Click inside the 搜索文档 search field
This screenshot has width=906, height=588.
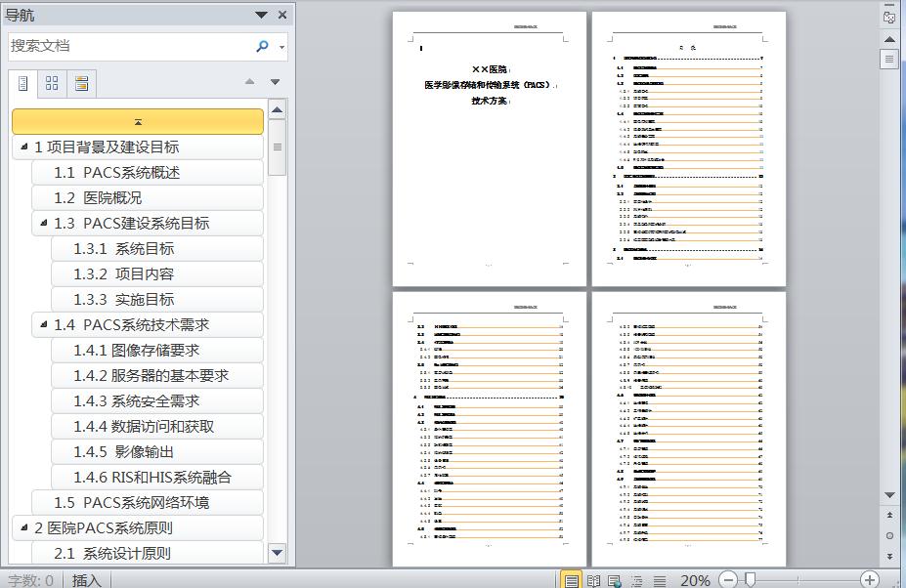(x=127, y=46)
